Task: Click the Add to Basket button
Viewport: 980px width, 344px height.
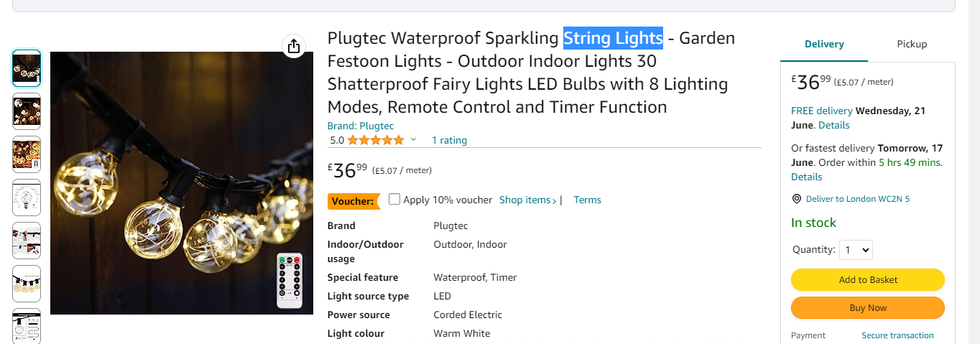Action: pyautogui.click(x=868, y=279)
